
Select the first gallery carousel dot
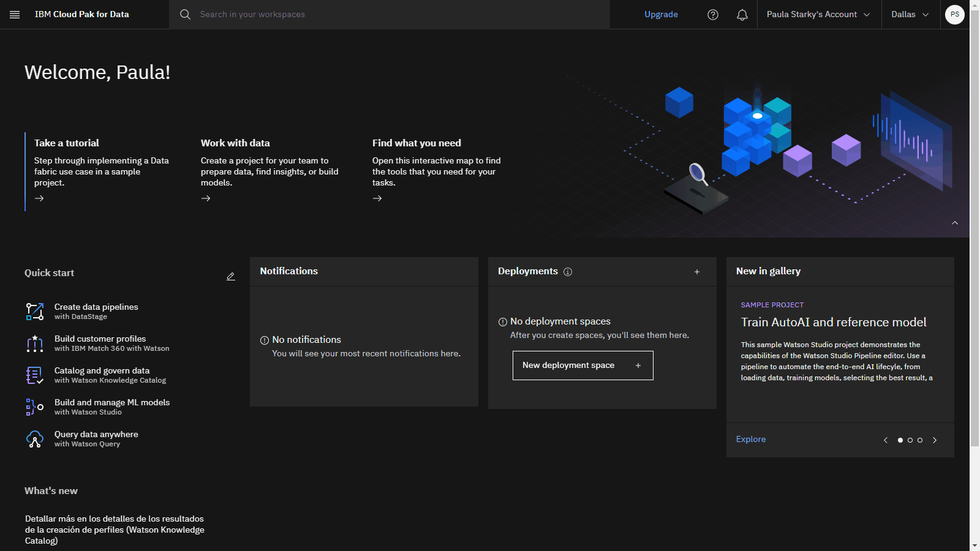point(900,440)
